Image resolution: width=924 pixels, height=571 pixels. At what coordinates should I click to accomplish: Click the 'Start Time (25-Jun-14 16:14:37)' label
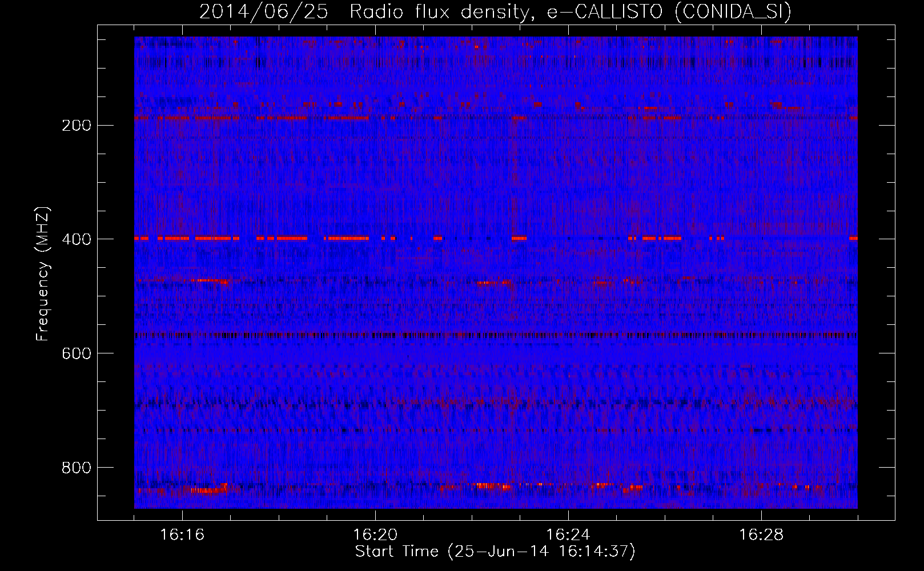click(x=495, y=552)
